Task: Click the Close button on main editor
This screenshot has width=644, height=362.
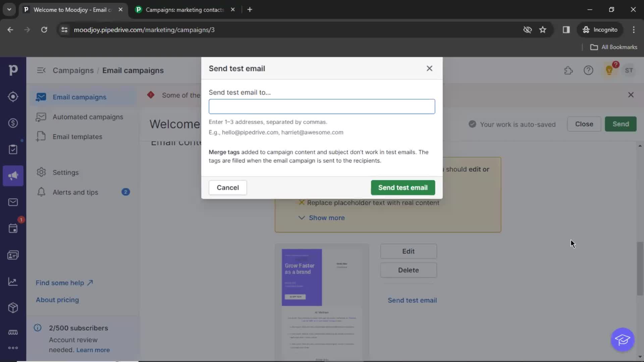Action: pos(584,124)
